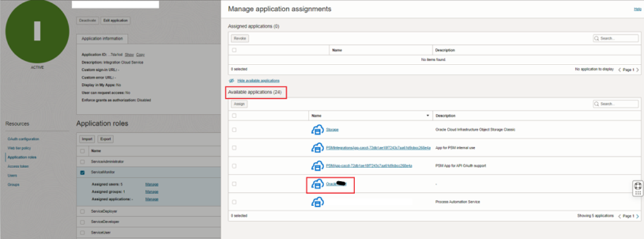Click Hide available applications link

[x=258, y=80]
